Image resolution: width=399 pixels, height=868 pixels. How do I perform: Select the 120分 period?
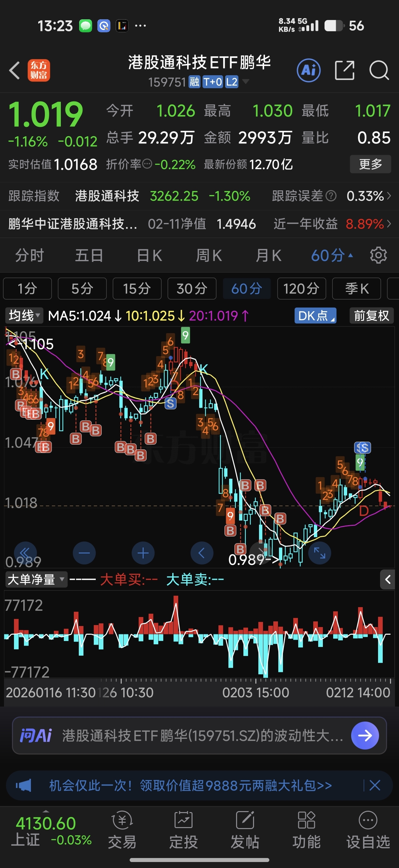point(302,289)
